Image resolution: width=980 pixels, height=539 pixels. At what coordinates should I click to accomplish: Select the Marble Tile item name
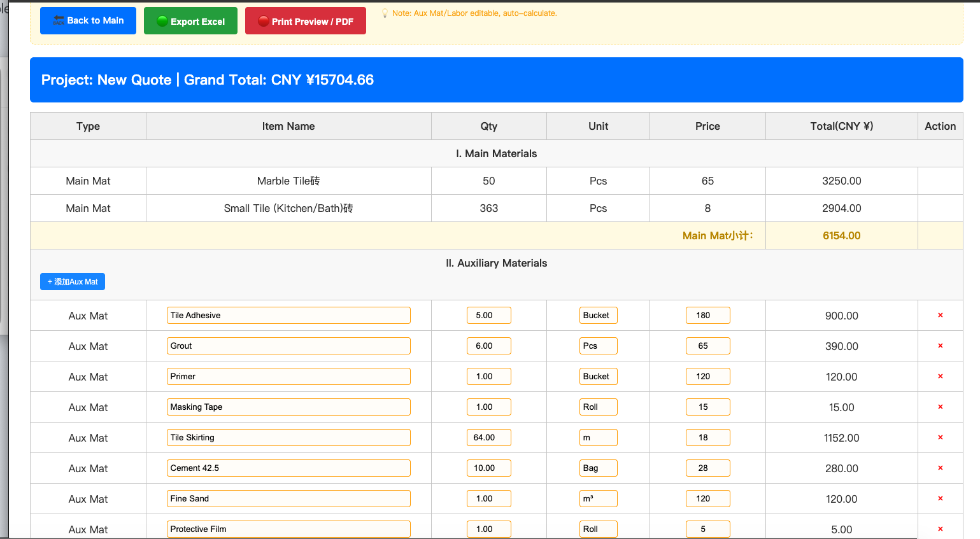(288, 181)
